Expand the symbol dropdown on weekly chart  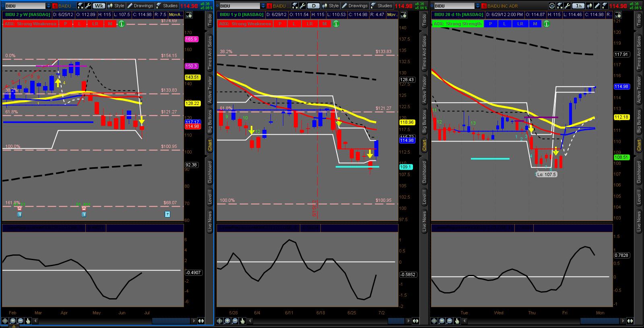point(49,6)
